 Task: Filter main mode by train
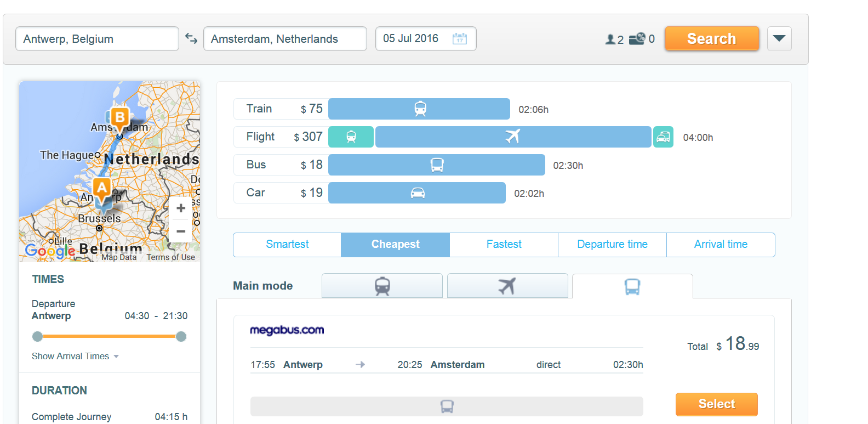[382, 286]
